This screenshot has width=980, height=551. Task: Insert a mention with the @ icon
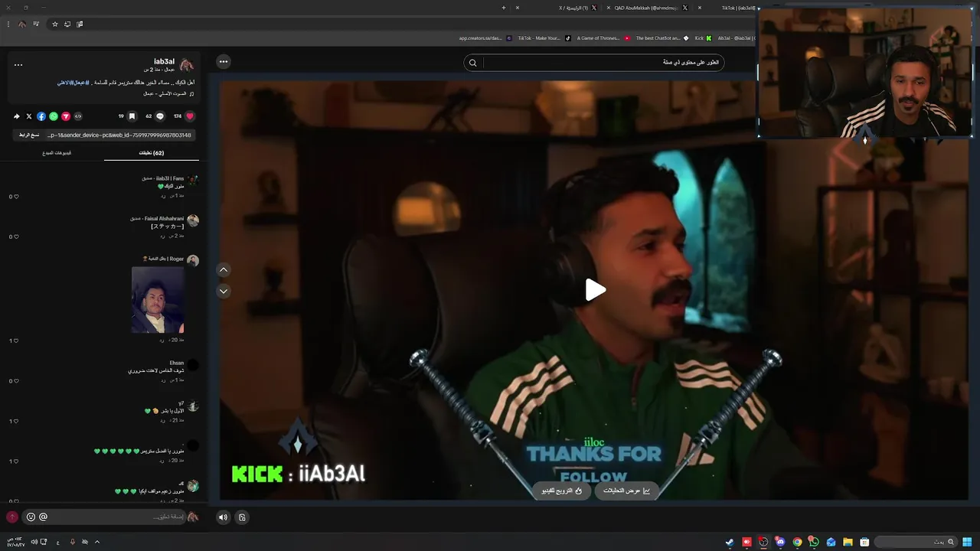coord(43,517)
